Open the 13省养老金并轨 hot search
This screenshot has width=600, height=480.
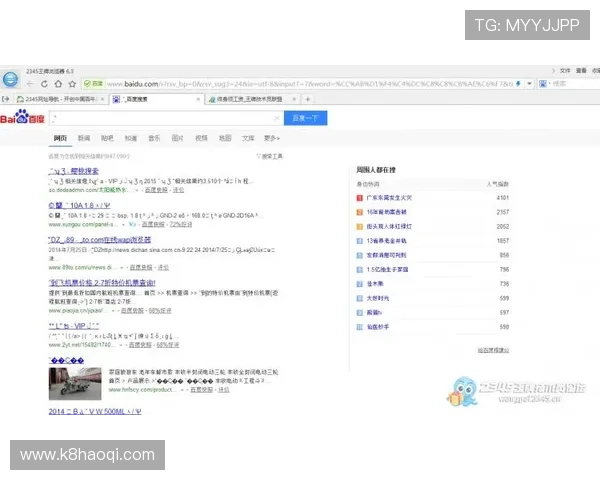[386, 241]
